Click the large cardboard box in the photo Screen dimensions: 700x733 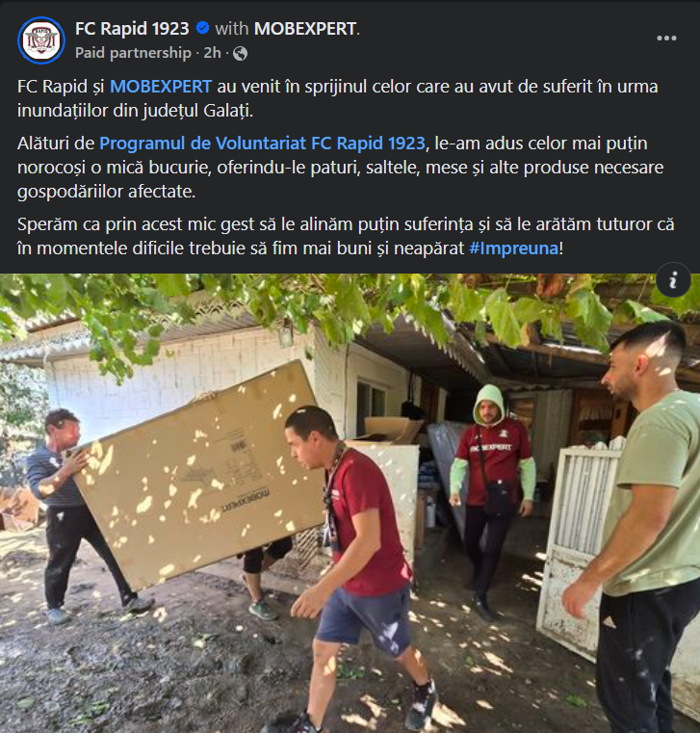(x=199, y=476)
